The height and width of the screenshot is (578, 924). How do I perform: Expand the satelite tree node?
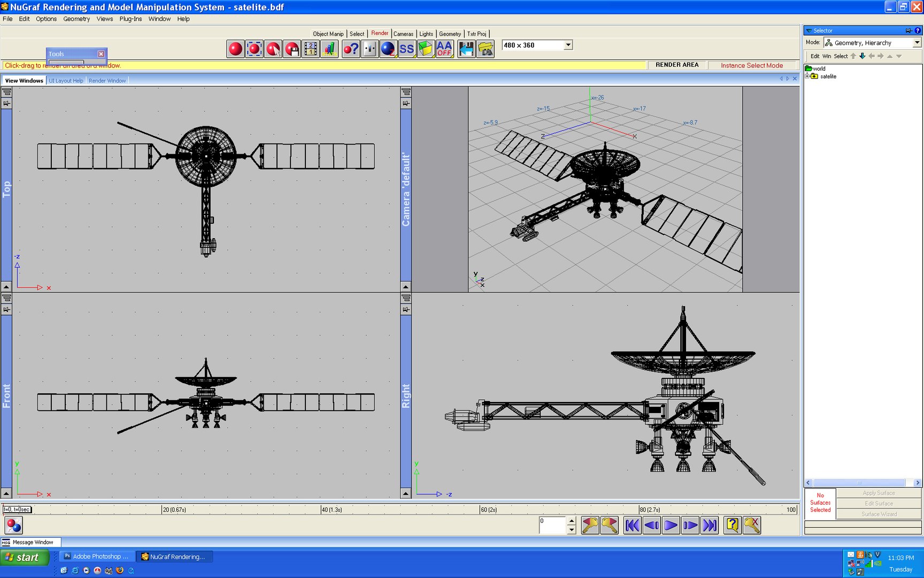[807, 76]
